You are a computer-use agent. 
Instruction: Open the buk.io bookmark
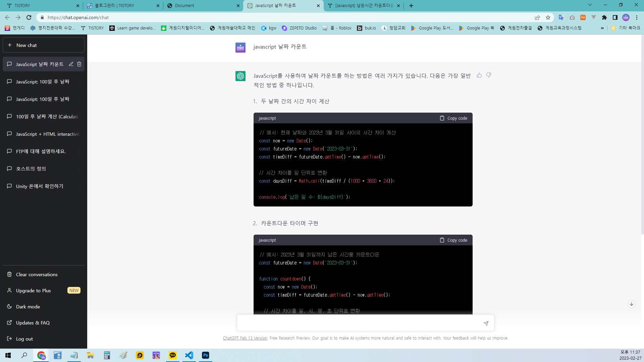(366, 28)
